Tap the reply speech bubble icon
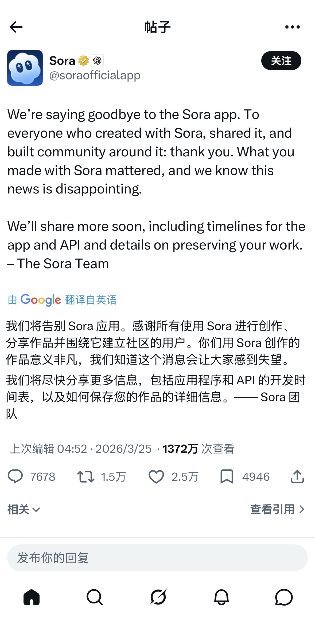This screenshot has width=315, height=644. pyautogui.click(x=15, y=477)
